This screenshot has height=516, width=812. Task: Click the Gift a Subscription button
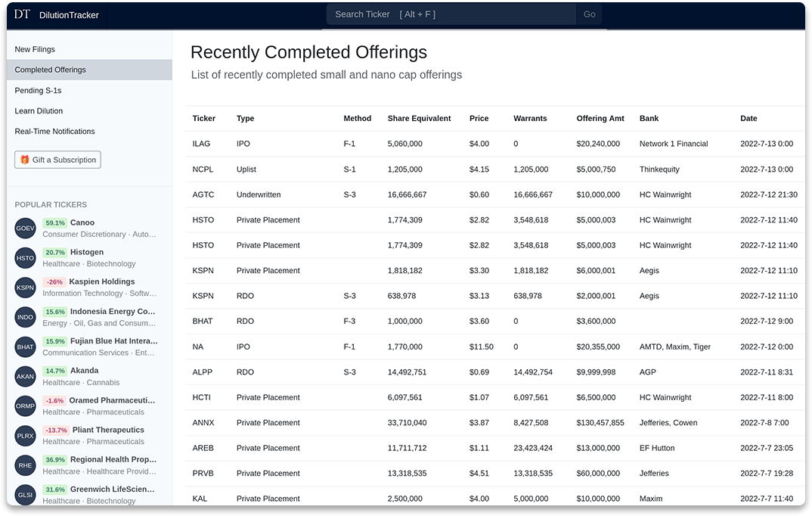click(57, 160)
